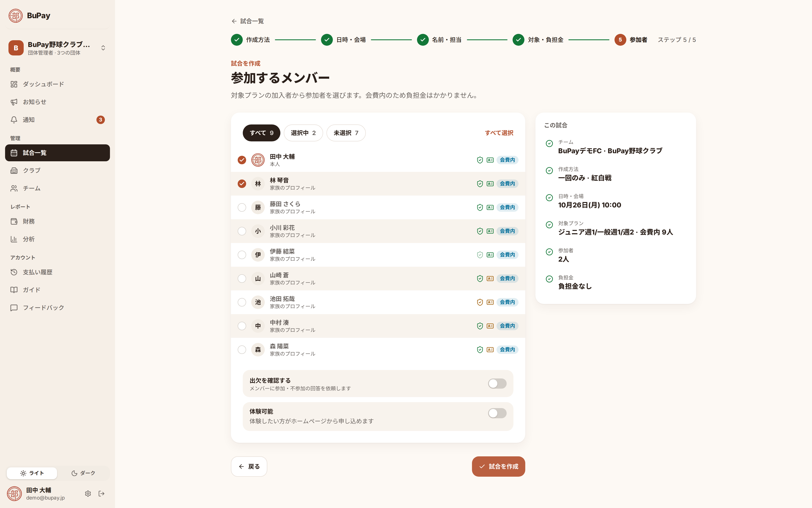Uncheck 林 琴音 participant
This screenshot has width=812, height=508.
[x=242, y=184]
